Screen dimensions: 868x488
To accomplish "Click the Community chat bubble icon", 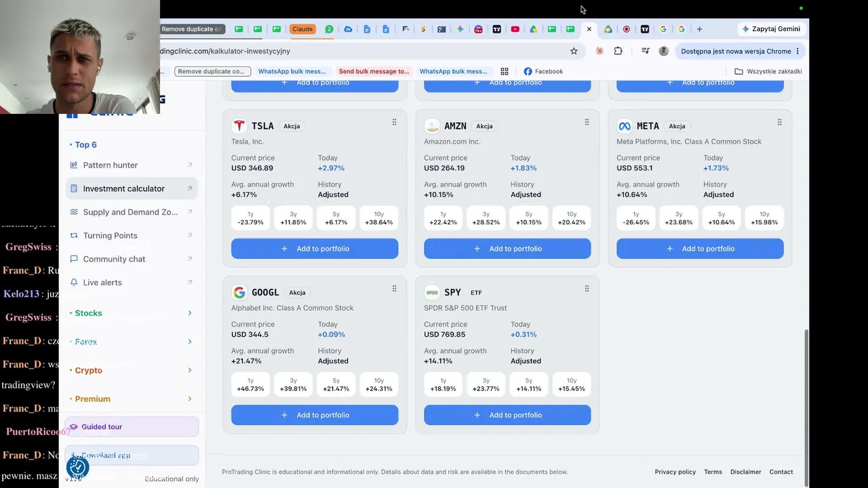I will point(74,259).
